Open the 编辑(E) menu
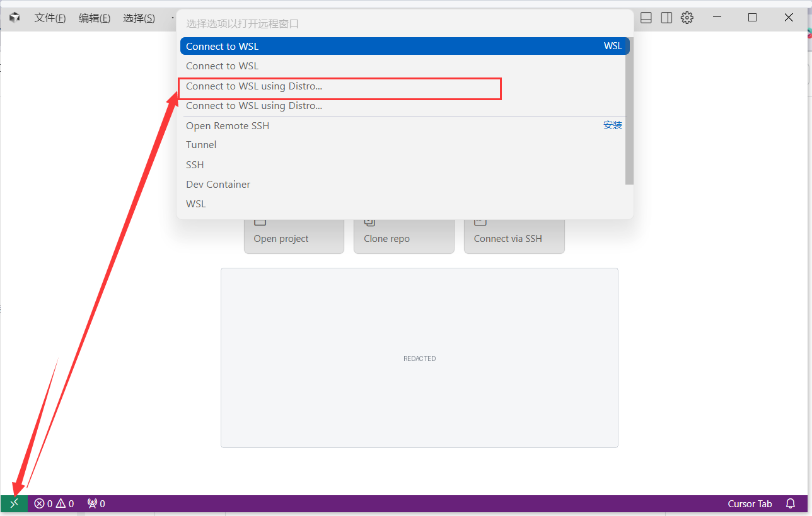The image size is (812, 516). 95,18
